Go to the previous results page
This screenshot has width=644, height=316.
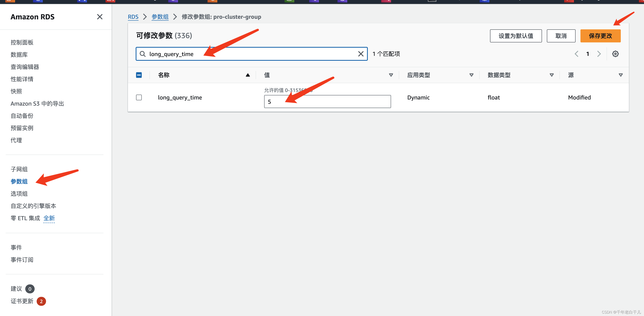tap(576, 54)
